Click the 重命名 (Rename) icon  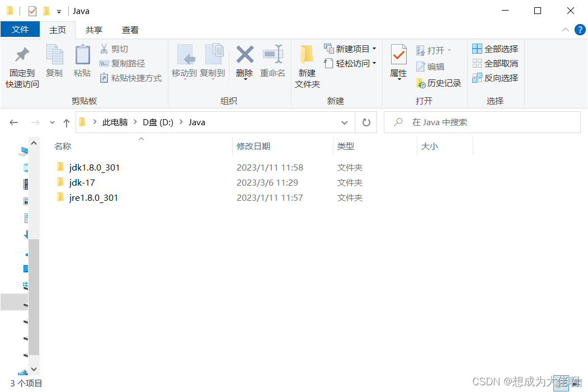point(272,62)
